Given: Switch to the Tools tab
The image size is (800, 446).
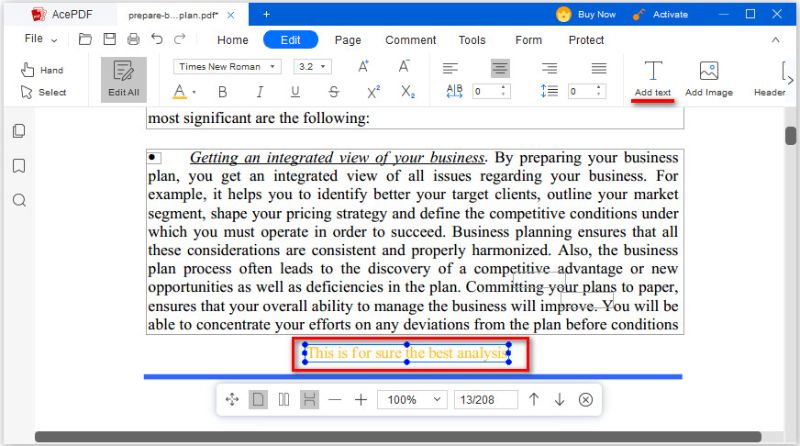Looking at the screenshot, I should [x=472, y=40].
